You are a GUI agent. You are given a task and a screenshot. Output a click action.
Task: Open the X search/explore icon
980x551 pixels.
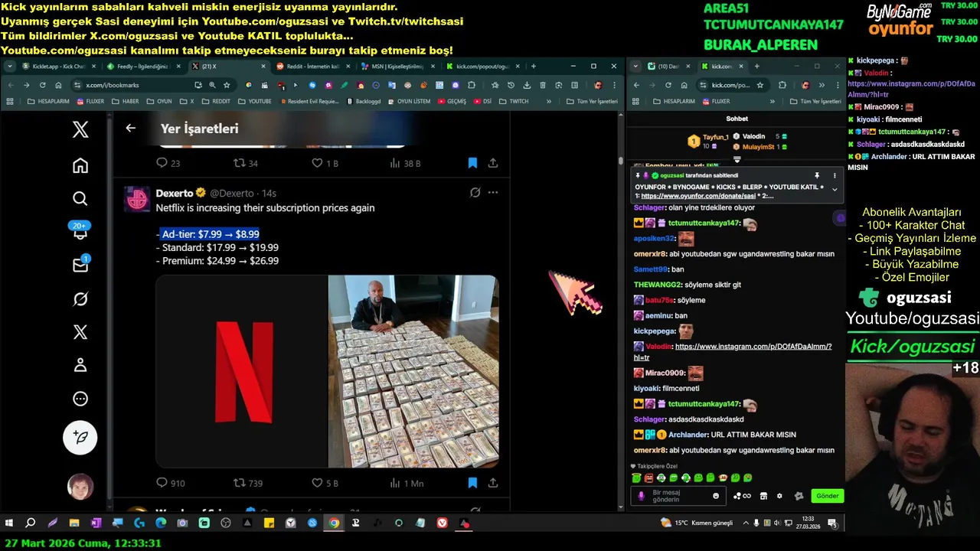[80, 199]
